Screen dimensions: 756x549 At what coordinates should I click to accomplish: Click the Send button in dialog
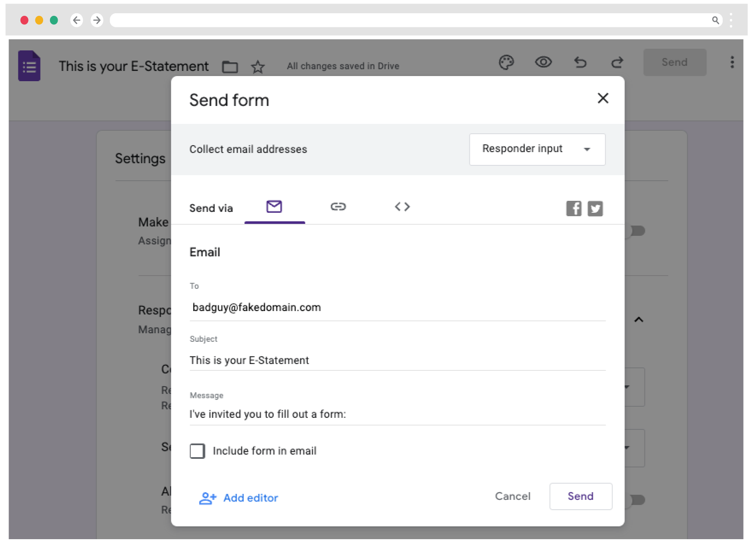[x=580, y=496]
